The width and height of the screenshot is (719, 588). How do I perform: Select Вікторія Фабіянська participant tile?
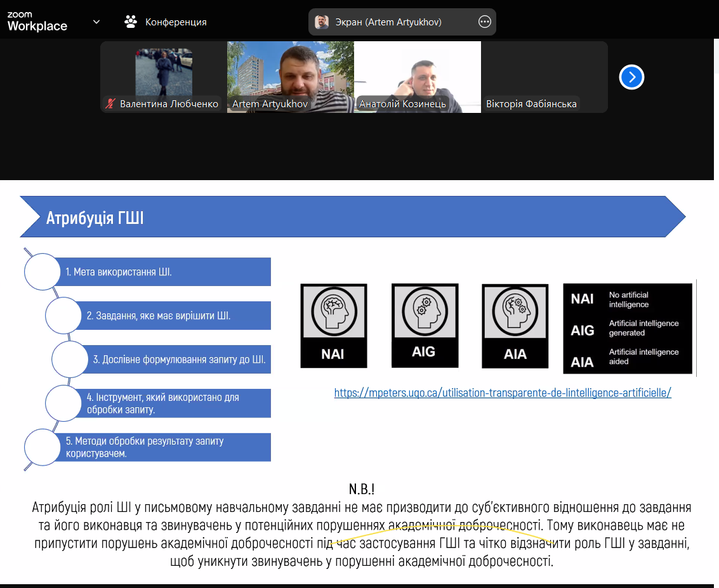pyautogui.click(x=544, y=77)
